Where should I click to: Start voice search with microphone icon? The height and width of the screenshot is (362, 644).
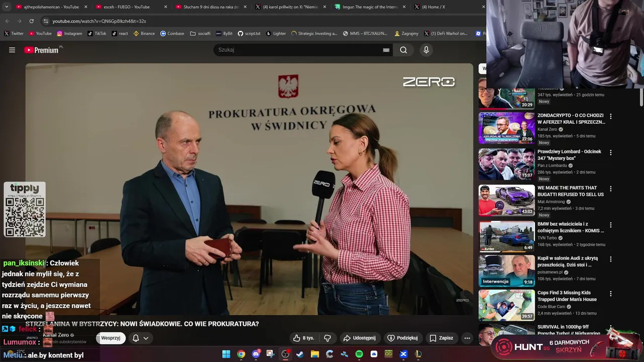pyautogui.click(x=426, y=50)
